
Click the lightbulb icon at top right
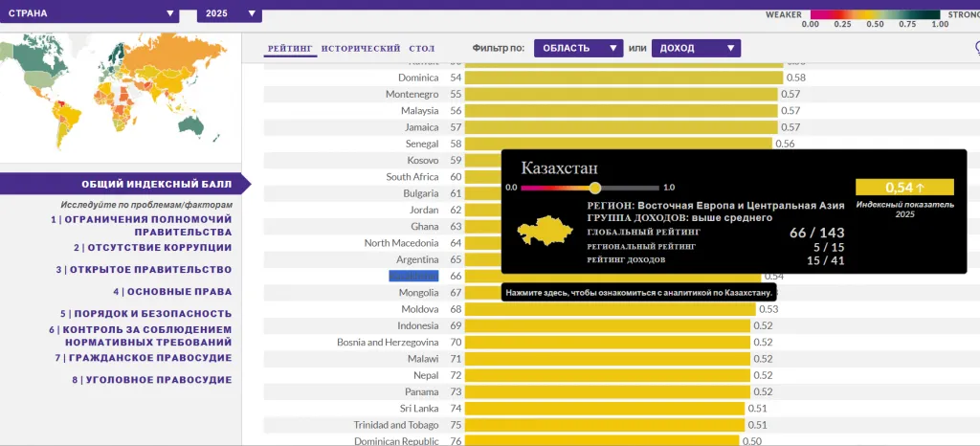tap(975, 46)
